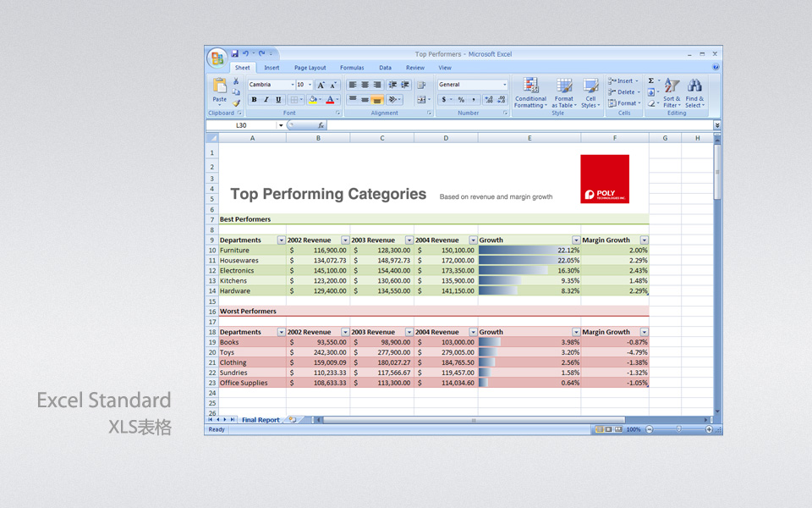Click the Name Box showing L30
Viewport: 812px width, 508px height.
(x=241, y=125)
